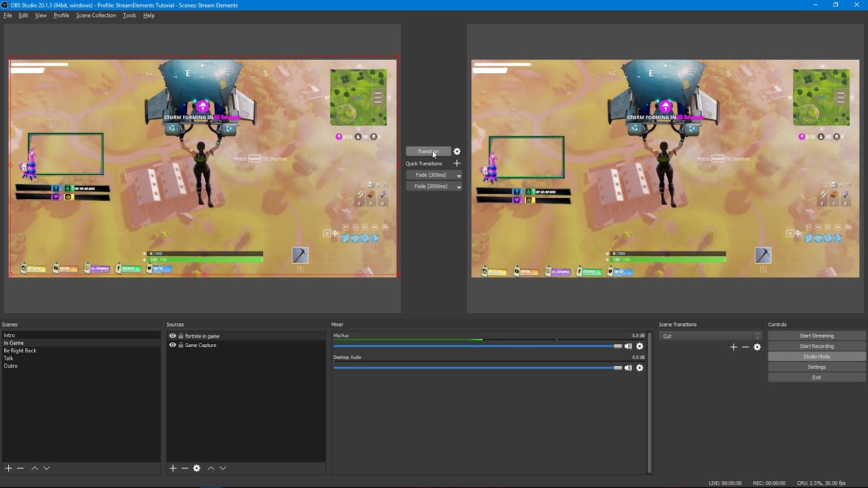
Task: Open the Tools menu
Action: (129, 15)
